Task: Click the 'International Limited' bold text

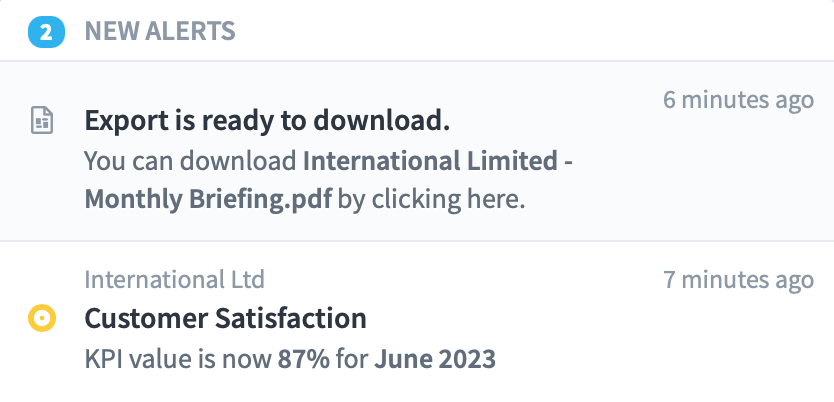Action: point(430,161)
